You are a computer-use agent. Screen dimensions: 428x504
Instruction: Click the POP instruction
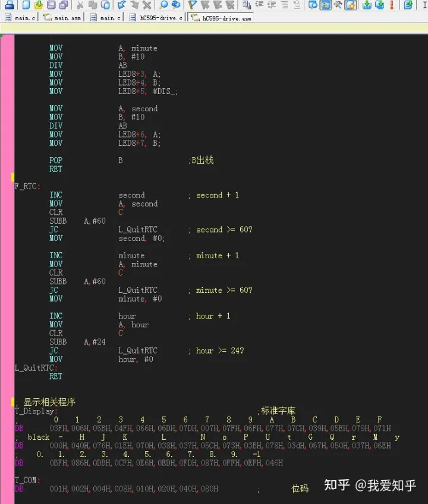point(56,160)
